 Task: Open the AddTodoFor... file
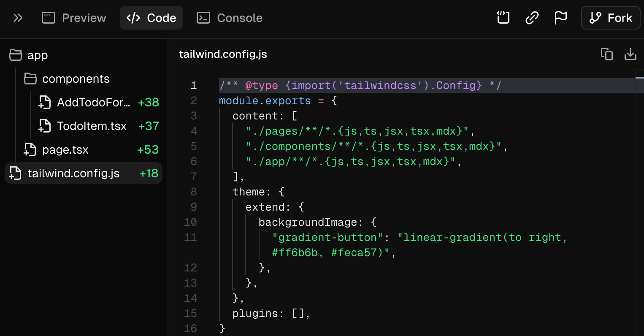pyautogui.click(x=94, y=103)
